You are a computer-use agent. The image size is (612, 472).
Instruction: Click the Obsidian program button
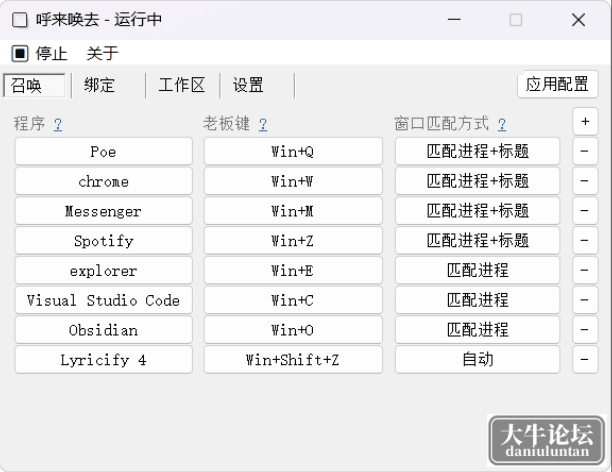coord(103,330)
